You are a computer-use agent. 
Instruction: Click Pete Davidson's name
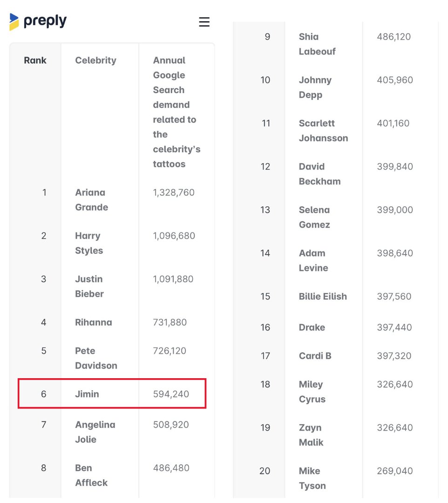(x=95, y=358)
